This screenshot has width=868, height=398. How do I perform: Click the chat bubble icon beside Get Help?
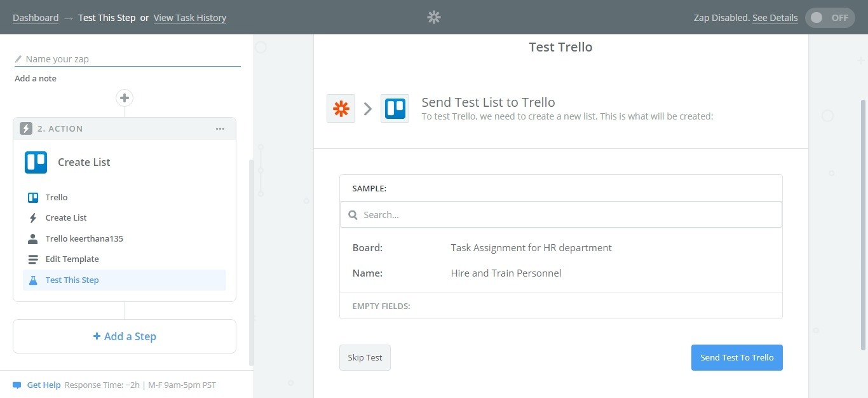coord(17,385)
